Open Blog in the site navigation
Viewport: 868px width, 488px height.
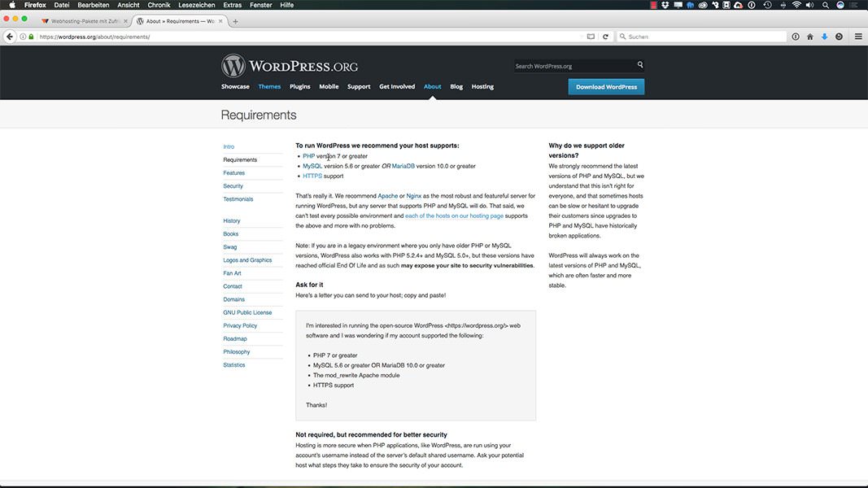456,87
